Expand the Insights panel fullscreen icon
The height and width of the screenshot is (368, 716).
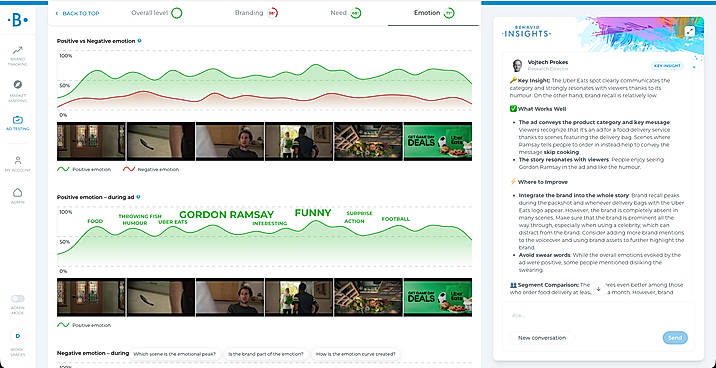(690, 32)
